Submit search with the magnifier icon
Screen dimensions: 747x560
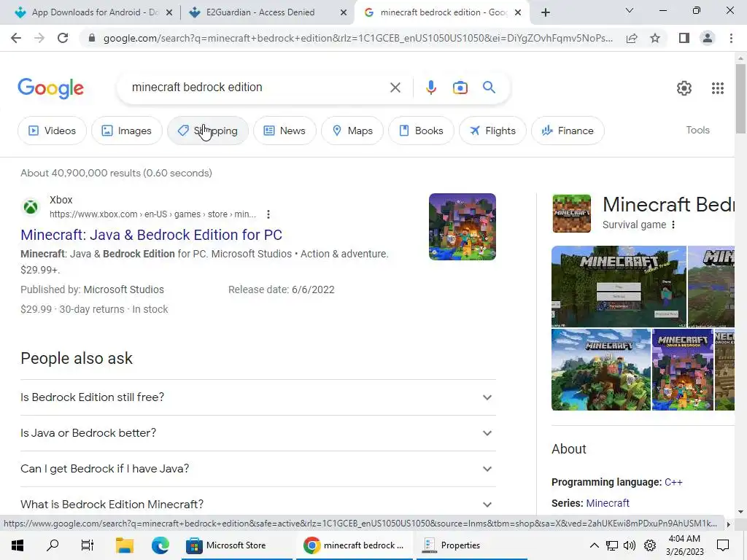pos(489,87)
